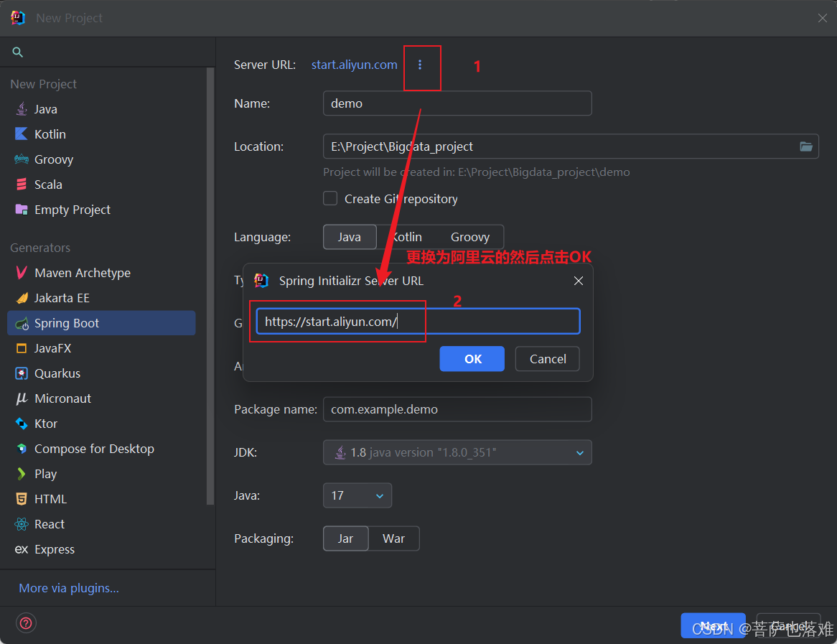Image resolution: width=837 pixels, height=644 pixels.
Task: Select the Quarkus generator icon
Action: click(x=22, y=373)
